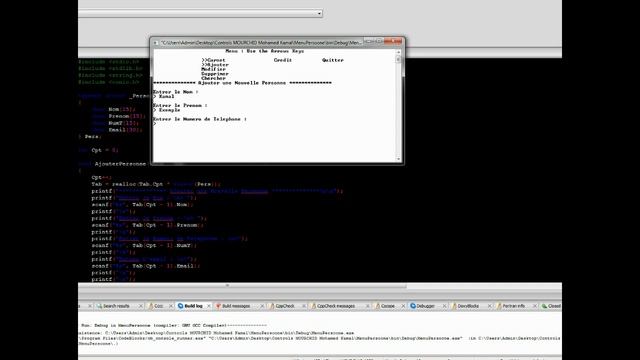Close the Cccc tab

coord(171,306)
